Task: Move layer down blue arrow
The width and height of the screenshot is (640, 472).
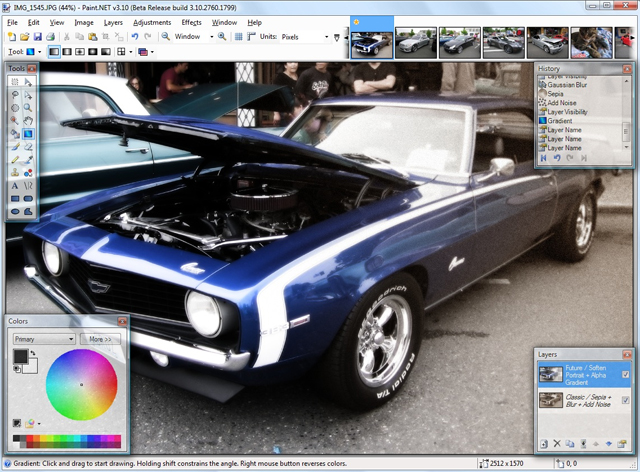Action: 609,444
